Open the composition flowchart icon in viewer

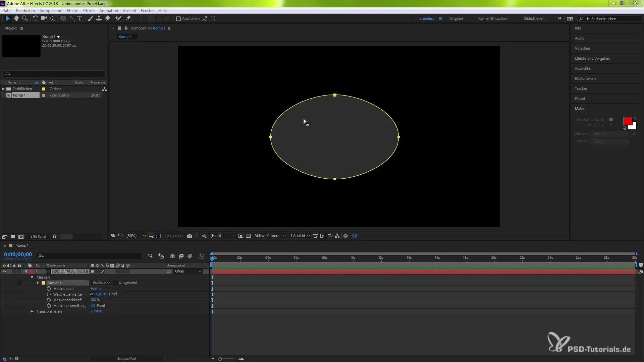pyautogui.click(x=337, y=236)
